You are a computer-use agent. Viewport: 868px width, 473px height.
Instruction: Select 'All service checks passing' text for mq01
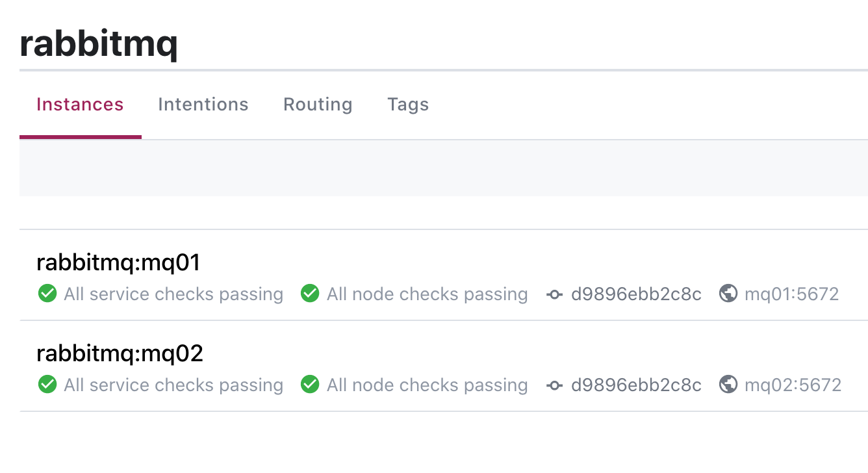coord(173,294)
